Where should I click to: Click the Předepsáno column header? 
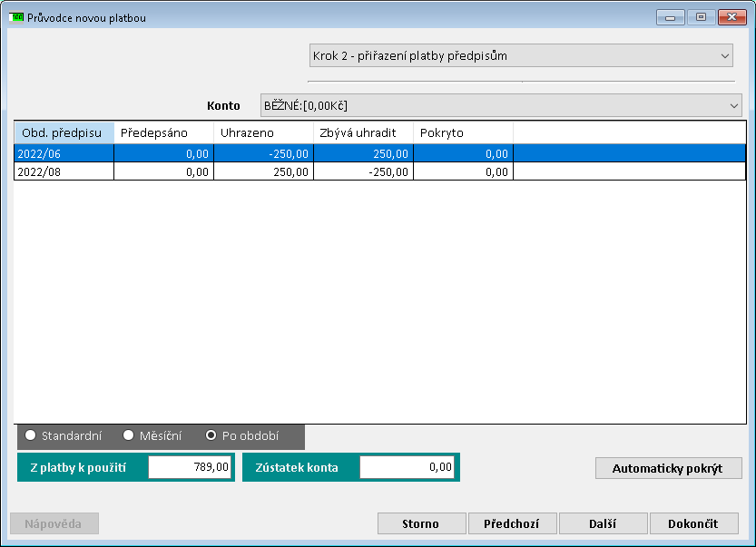[x=163, y=132]
